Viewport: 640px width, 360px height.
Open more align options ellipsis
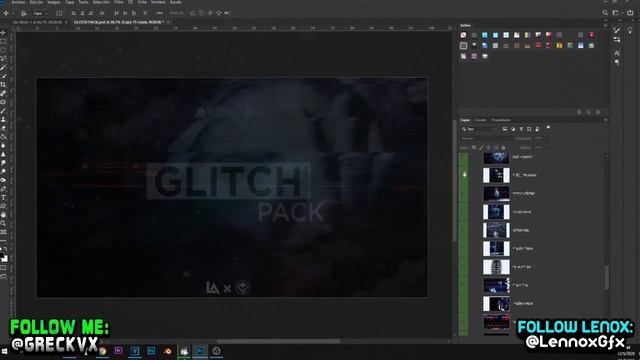[160, 13]
